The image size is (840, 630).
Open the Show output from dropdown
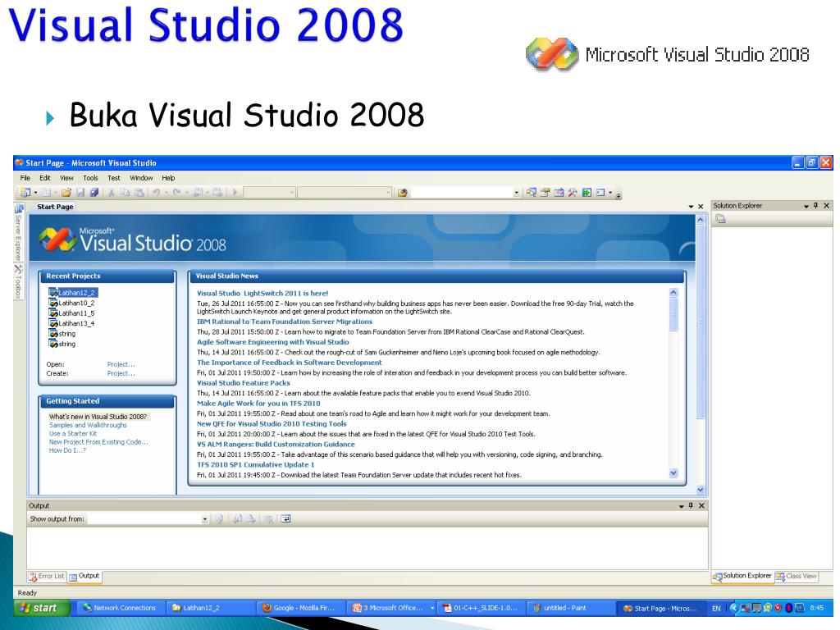[204, 519]
